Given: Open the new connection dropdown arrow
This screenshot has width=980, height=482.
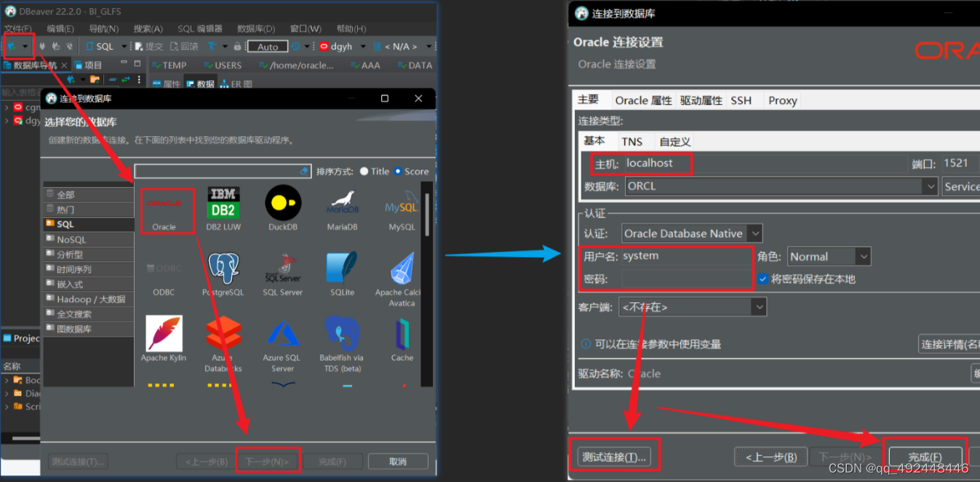Looking at the screenshot, I should 25,46.
